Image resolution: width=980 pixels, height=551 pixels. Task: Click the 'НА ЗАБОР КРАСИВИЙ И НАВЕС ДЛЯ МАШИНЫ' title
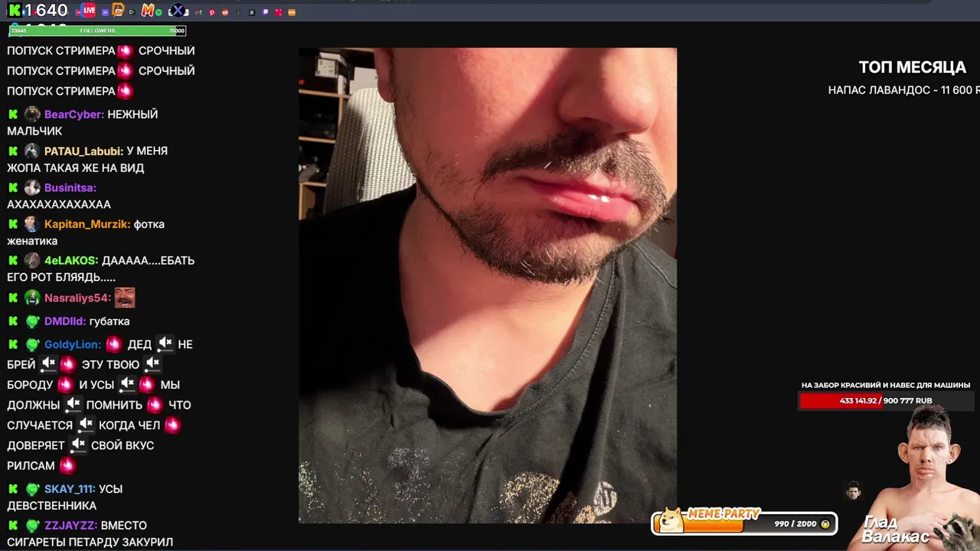tap(886, 385)
